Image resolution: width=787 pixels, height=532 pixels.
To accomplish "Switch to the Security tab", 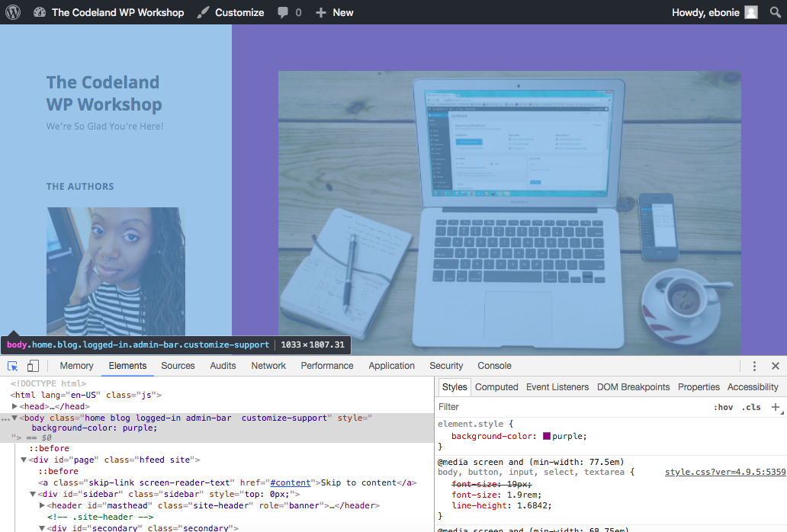I will (x=446, y=366).
